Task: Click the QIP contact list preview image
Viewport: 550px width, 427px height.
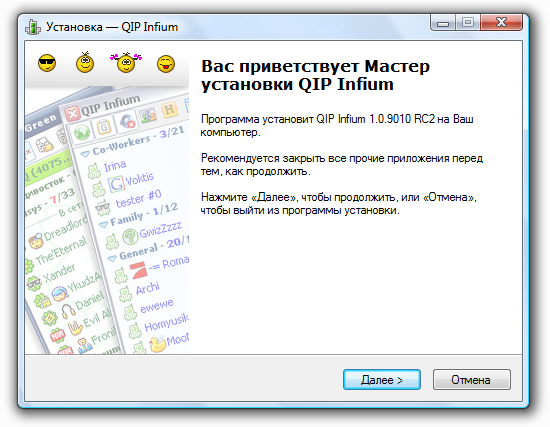Action: point(107,219)
